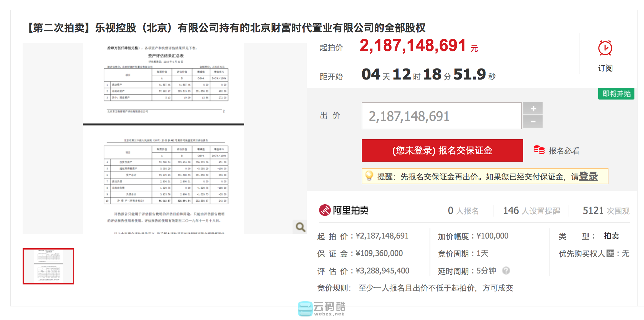Click the main asset appraisal document image

point(163,138)
